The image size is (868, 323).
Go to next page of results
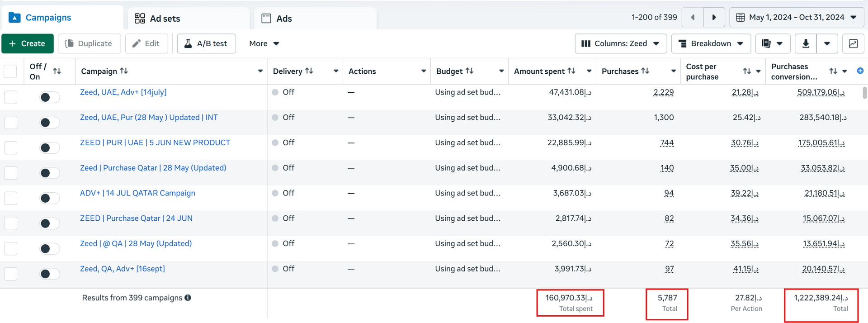[714, 17]
